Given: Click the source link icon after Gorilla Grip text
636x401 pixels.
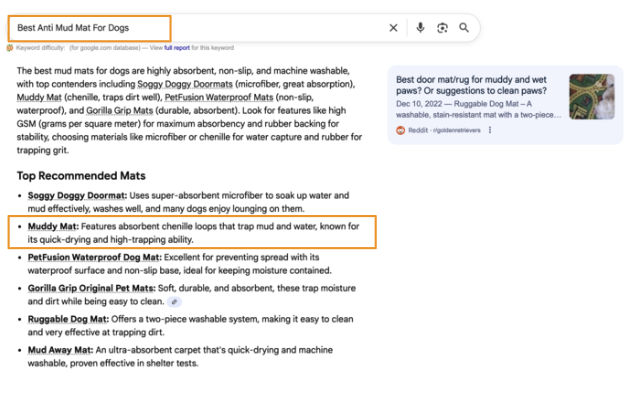Looking at the screenshot, I should (175, 301).
